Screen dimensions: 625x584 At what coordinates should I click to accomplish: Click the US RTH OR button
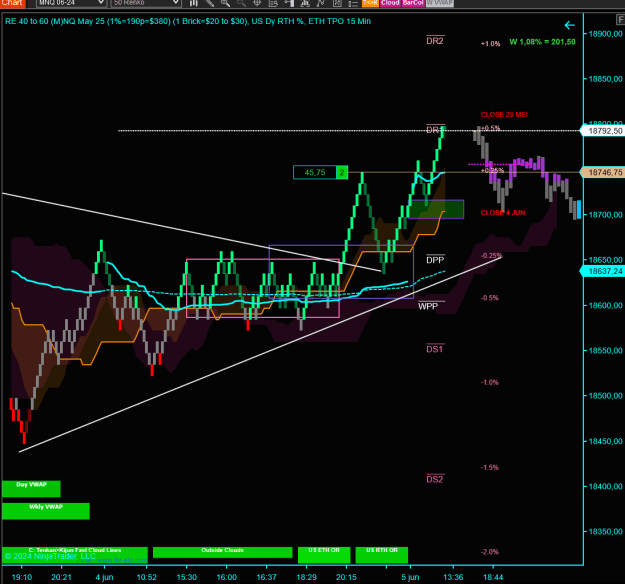[382, 555]
